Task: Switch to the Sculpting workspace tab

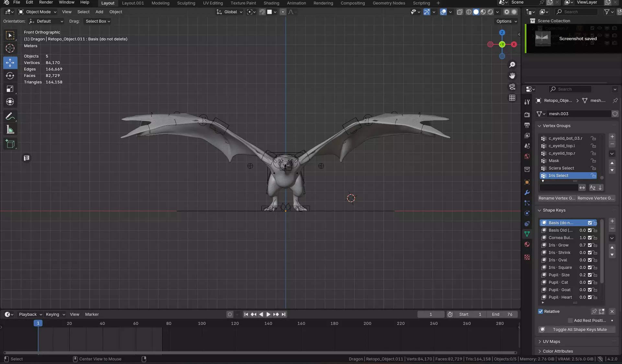Action: coord(186,3)
